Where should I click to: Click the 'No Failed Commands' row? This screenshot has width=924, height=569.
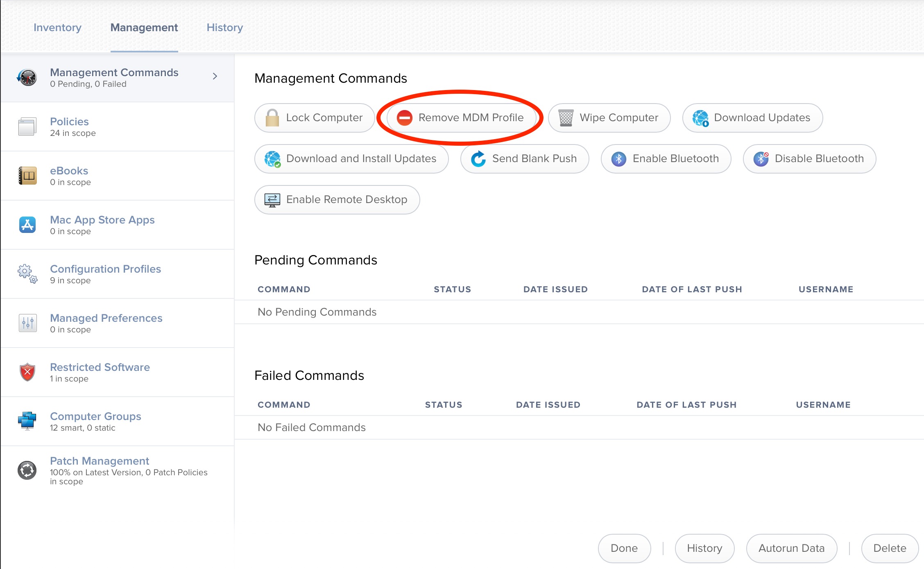[x=579, y=427]
